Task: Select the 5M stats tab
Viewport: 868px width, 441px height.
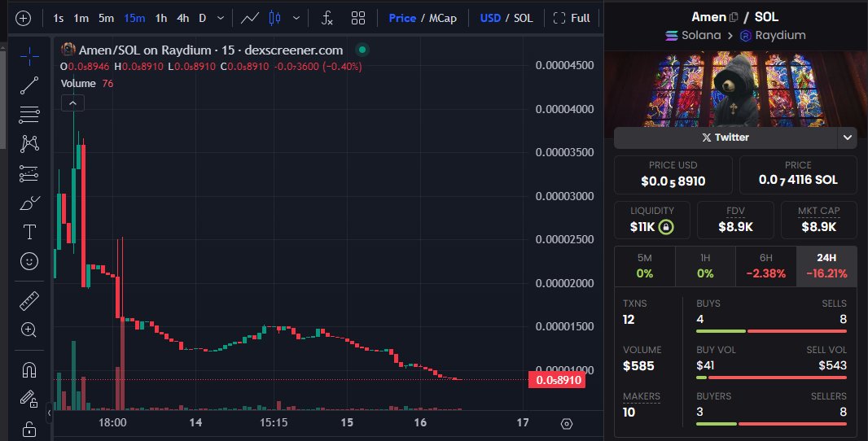Action: tap(645, 266)
